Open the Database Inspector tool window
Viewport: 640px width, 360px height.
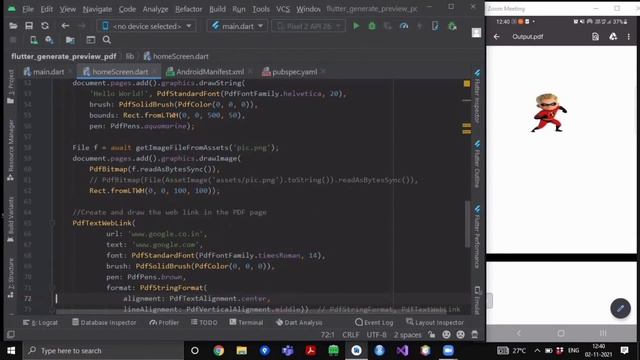[x=104, y=322]
